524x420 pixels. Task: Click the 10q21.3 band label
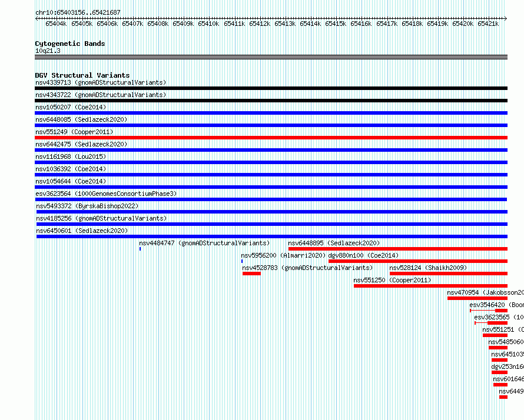[48, 51]
